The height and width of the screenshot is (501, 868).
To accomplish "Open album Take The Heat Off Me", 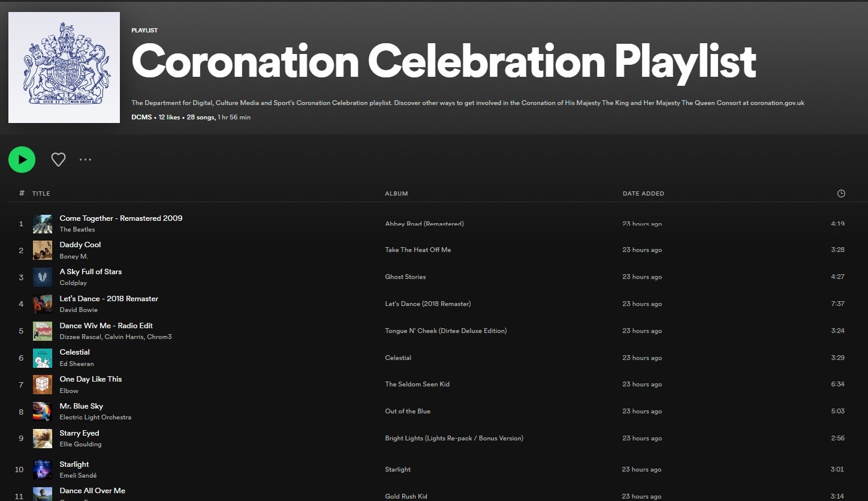I will pos(418,250).
